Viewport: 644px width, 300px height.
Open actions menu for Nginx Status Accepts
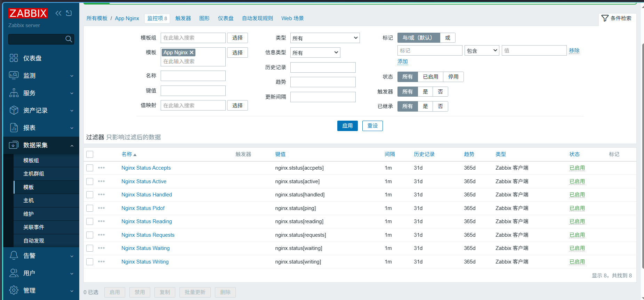101,168
